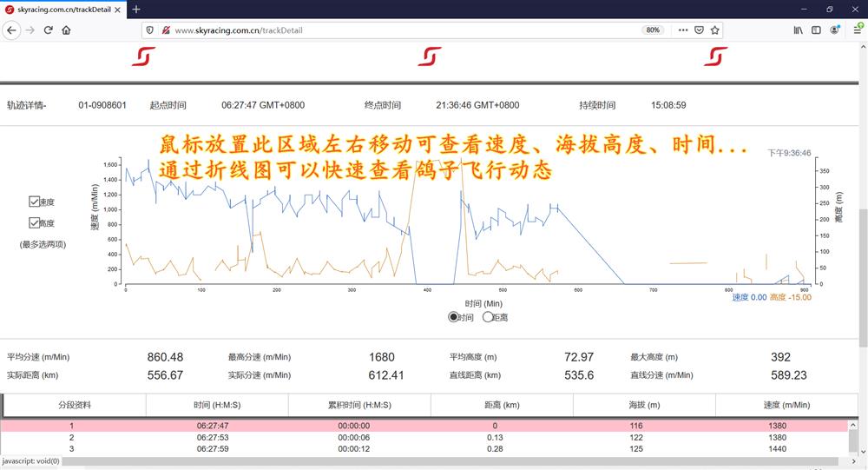Toggle the sidebar view icon
868x470 pixels.
pyautogui.click(x=816, y=30)
